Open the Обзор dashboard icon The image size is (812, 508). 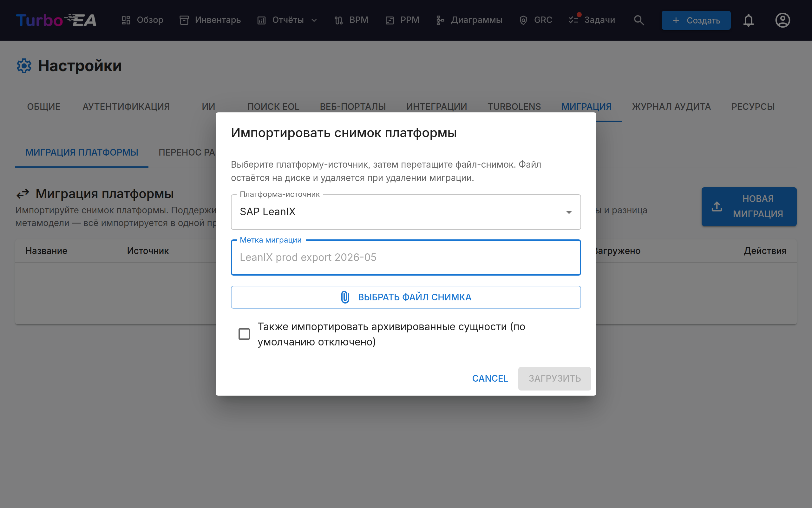click(126, 20)
